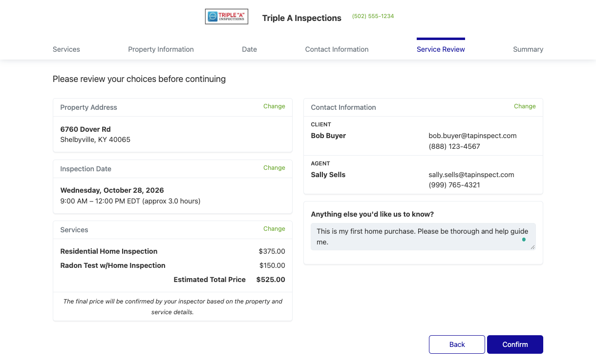Viewport: 596px width, 364px height.
Task: Call the phone number (502) 555-1234
Action: tap(373, 16)
